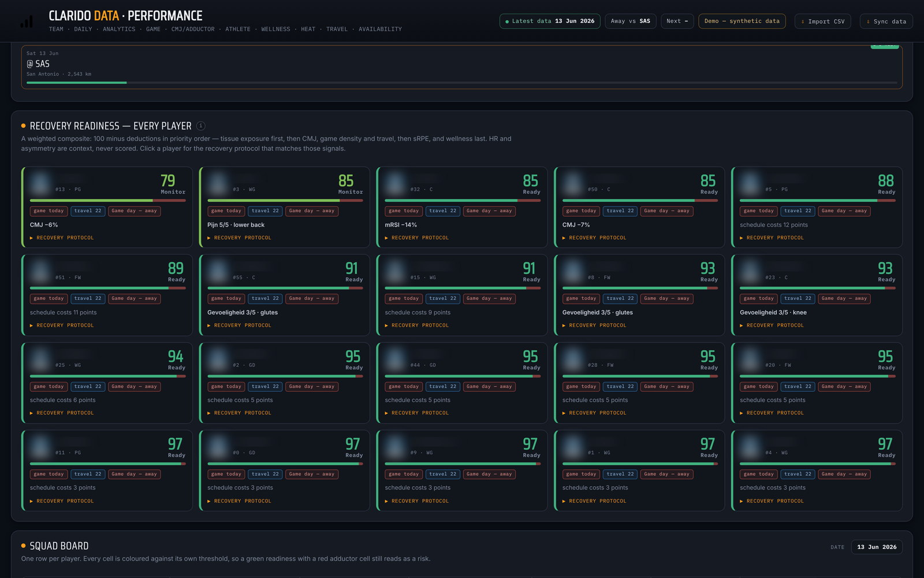This screenshot has height=578, width=924.
Task: Click the 'San Antonio · 2,543 km' text
Action: 59,74
